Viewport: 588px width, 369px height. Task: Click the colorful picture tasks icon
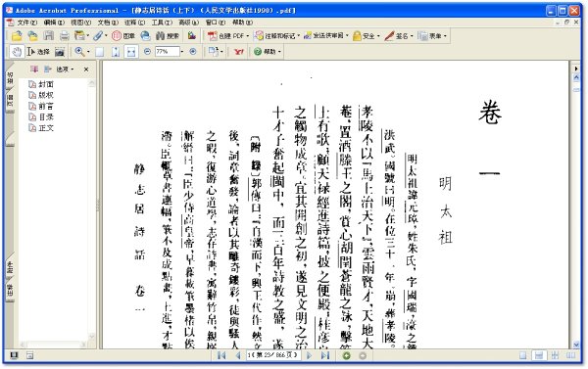(192, 36)
